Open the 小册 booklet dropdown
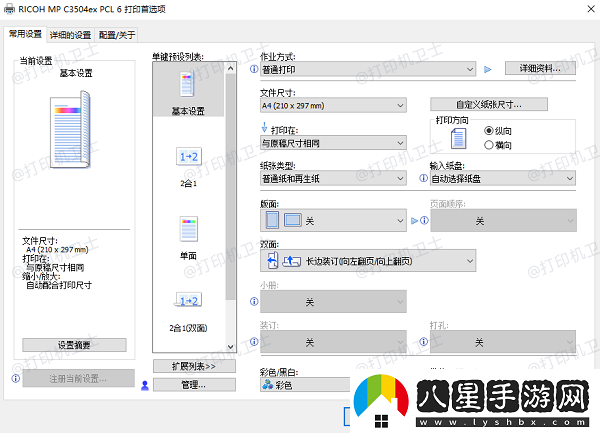Image resolution: width=600 pixels, height=433 pixels. pyautogui.click(x=333, y=301)
